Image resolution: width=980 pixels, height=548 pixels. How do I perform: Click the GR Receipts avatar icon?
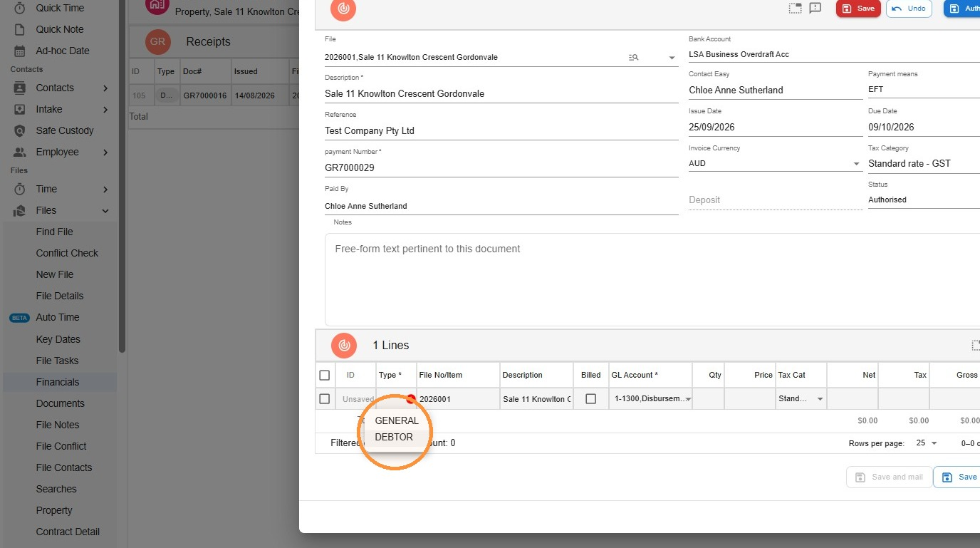tap(158, 41)
